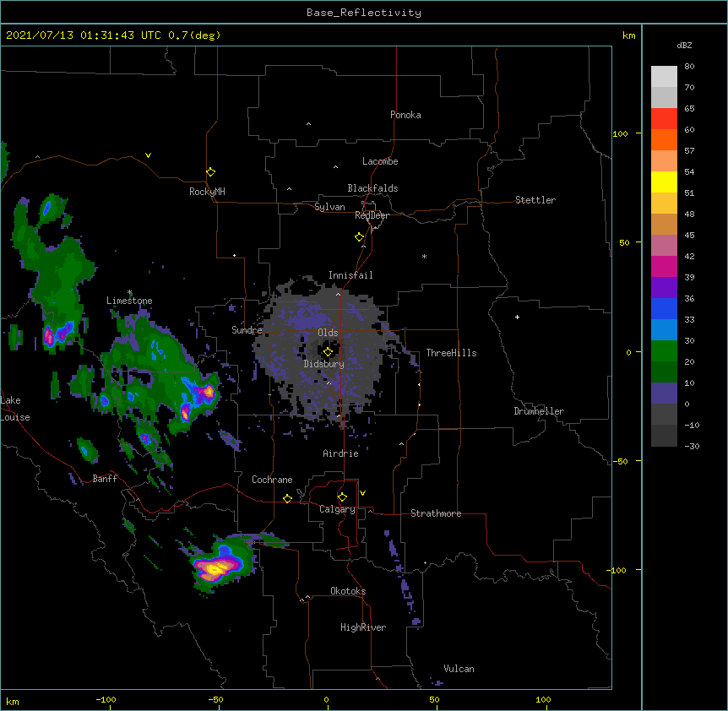Click the white plus marker north of Drumheller
The height and width of the screenshot is (711, 728).
pos(517,317)
